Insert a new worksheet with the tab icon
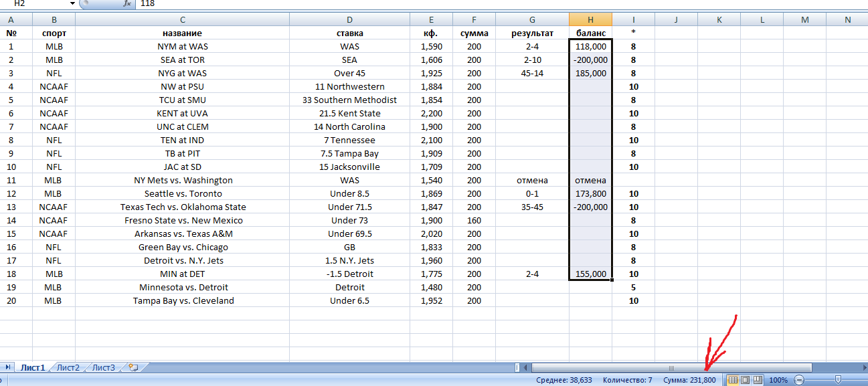The height and width of the screenshot is (386, 868). click(x=133, y=367)
